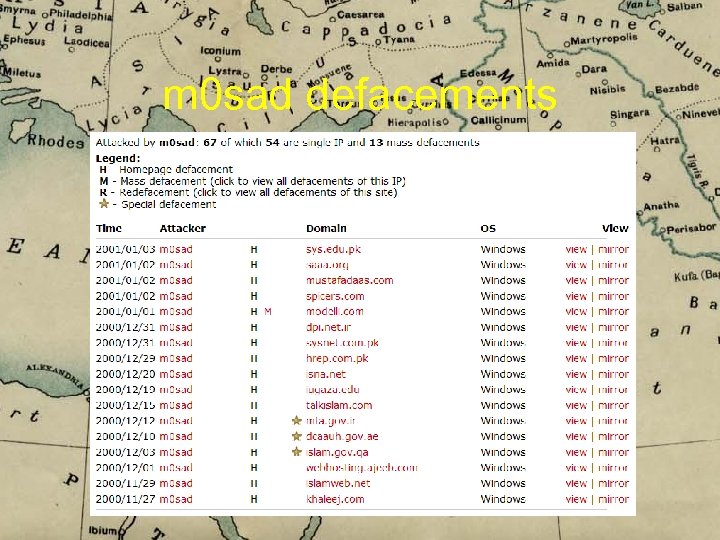Open the iugaza.edu domain link
720x540 pixels.
pyautogui.click(x=332, y=389)
